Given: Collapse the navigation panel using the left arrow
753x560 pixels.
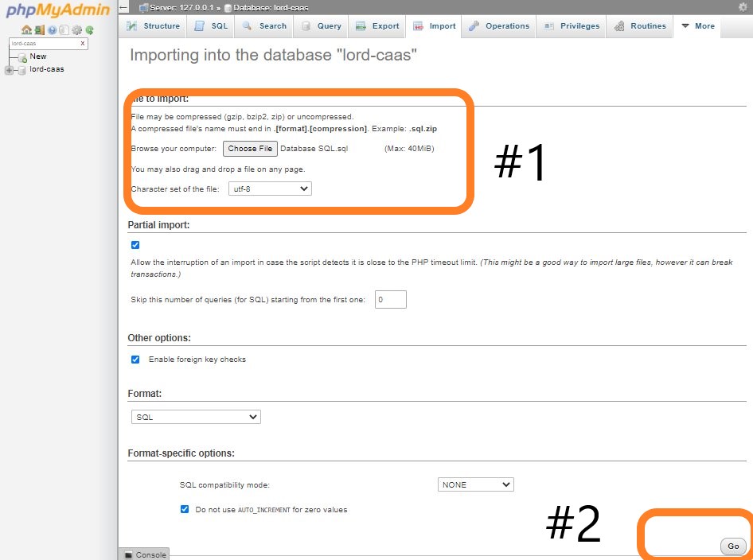Looking at the screenshot, I should pos(123,7).
